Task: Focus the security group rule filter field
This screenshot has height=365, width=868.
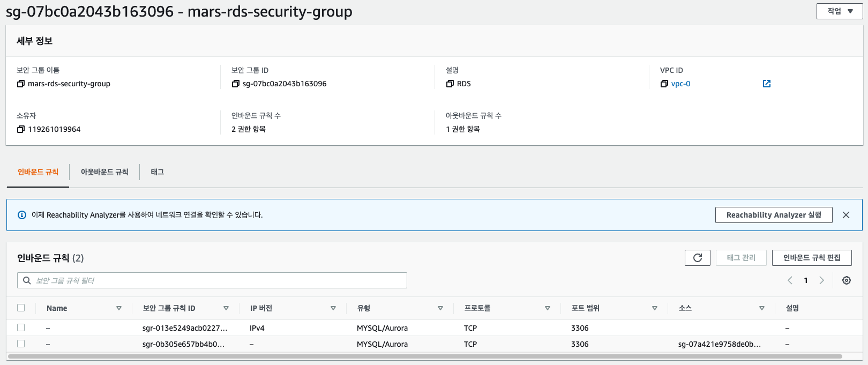Action: [x=212, y=280]
